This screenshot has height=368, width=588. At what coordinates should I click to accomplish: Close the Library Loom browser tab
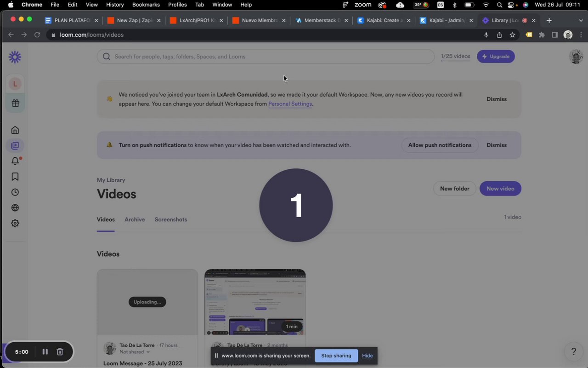tap(533, 20)
